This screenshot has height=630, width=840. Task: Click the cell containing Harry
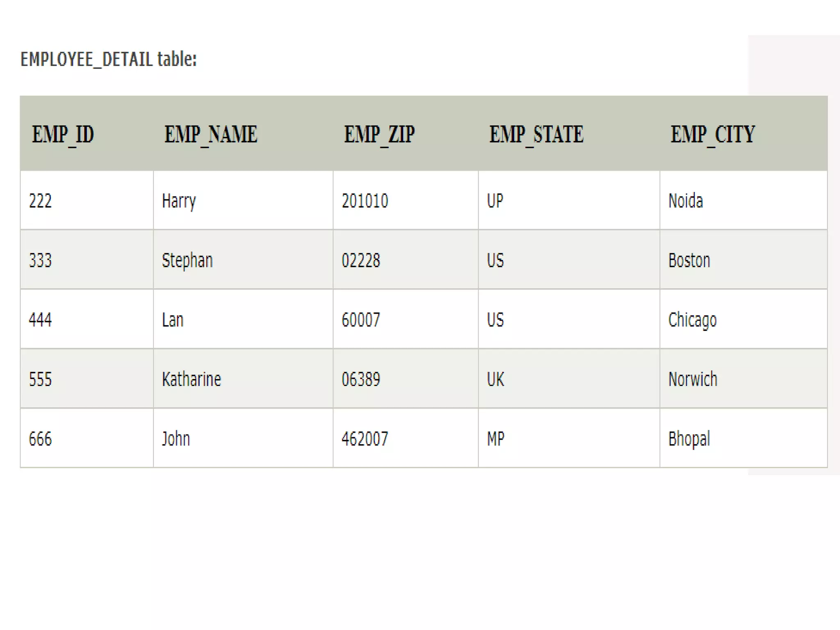tap(243, 201)
